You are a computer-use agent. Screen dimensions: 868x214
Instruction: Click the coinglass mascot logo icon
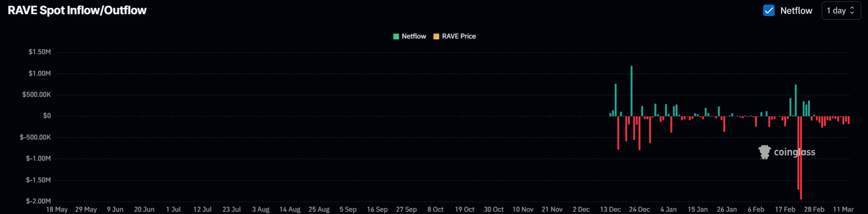pos(765,152)
